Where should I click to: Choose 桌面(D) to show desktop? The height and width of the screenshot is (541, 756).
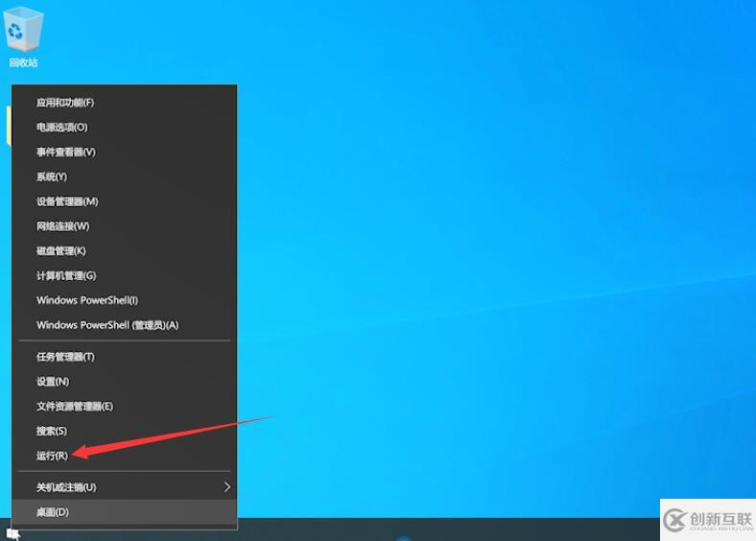(125, 512)
